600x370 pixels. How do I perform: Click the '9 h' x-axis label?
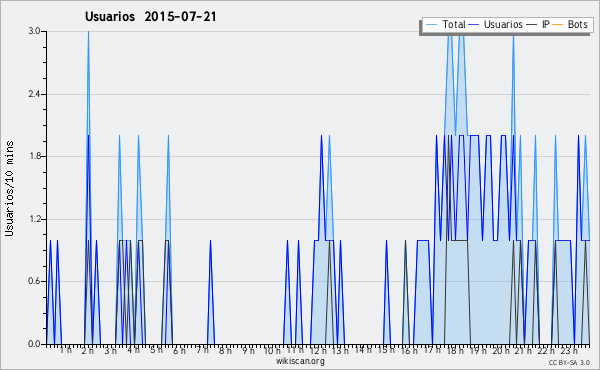[x=248, y=351]
